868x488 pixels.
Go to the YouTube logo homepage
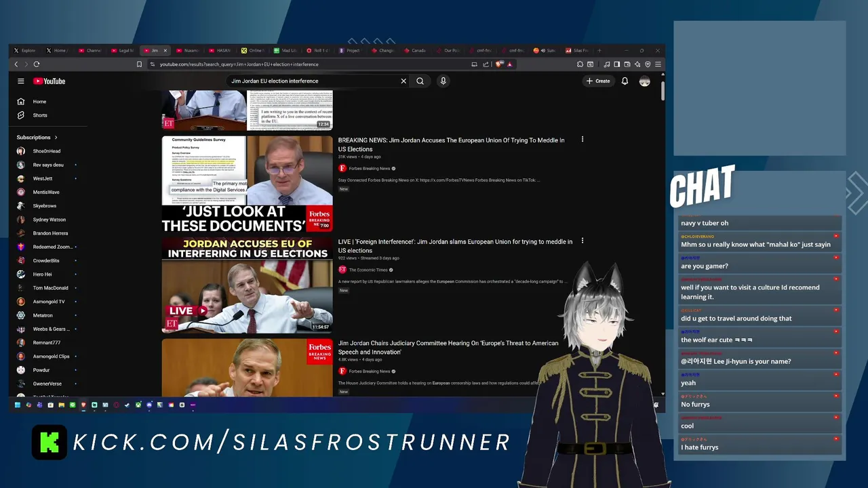click(50, 81)
